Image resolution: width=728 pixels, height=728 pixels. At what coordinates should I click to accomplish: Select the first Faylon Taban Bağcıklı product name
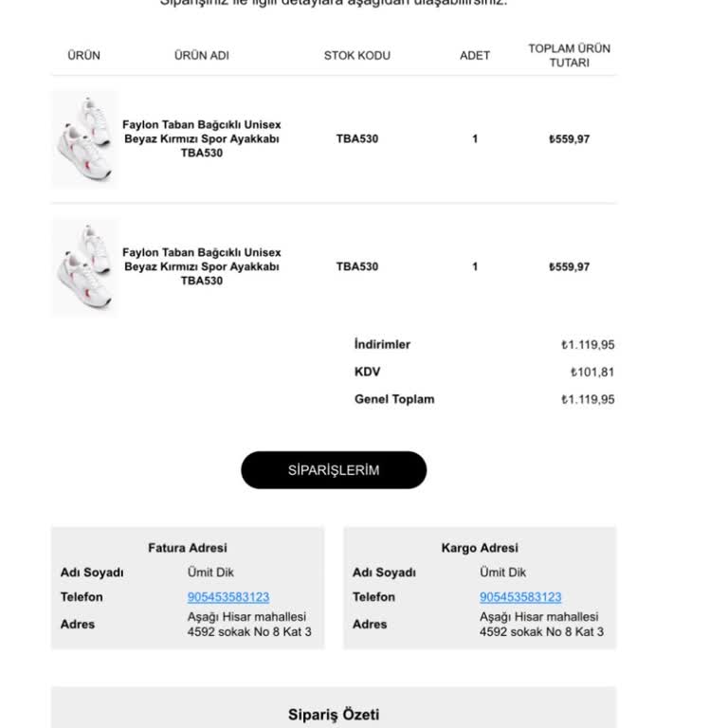tap(202, 138)
